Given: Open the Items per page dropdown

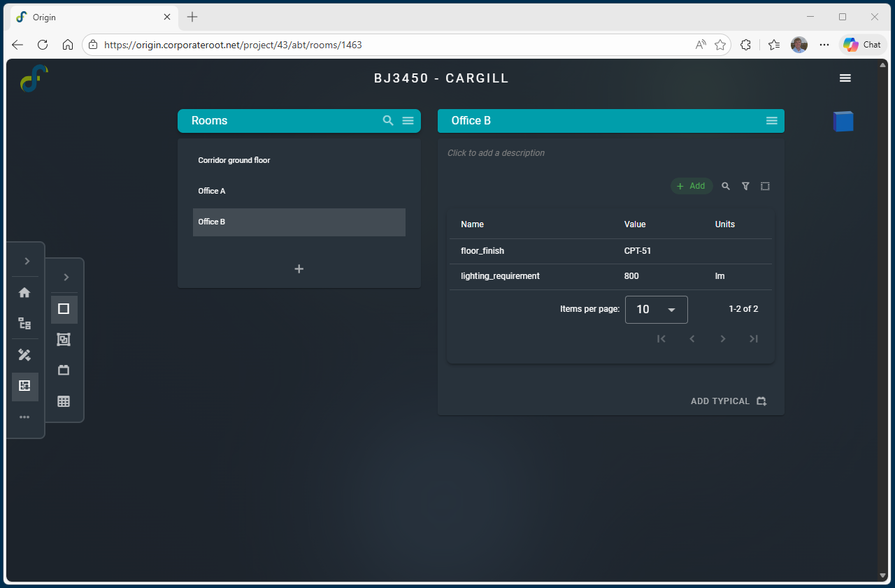Looking at the screenshot, I should (656, 310).
